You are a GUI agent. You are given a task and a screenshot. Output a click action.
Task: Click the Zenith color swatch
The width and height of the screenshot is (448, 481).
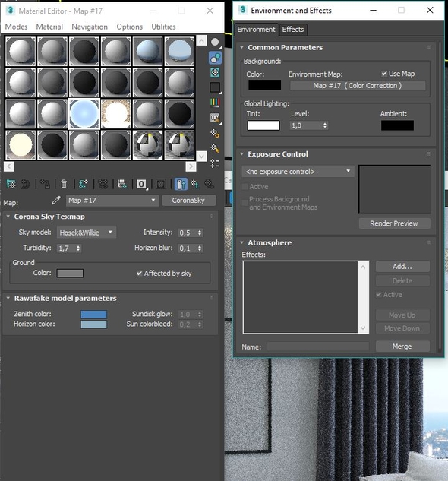coord(94,314)
